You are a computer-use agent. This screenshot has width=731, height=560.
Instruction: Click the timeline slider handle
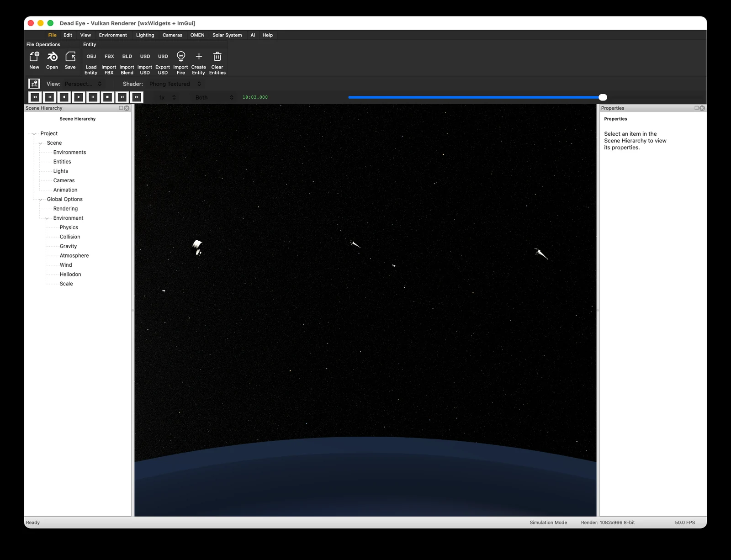click(x=603, y=97)
